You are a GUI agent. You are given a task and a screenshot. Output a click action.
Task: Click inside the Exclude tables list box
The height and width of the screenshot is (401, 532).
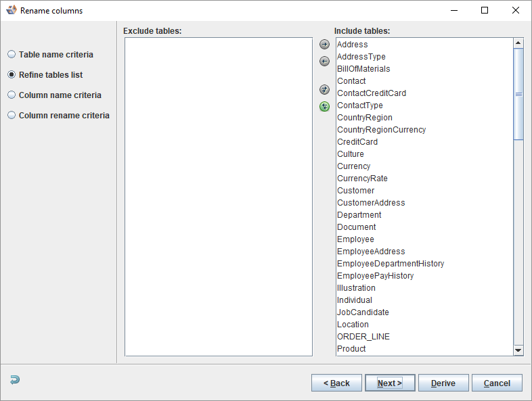click(219, 197)
